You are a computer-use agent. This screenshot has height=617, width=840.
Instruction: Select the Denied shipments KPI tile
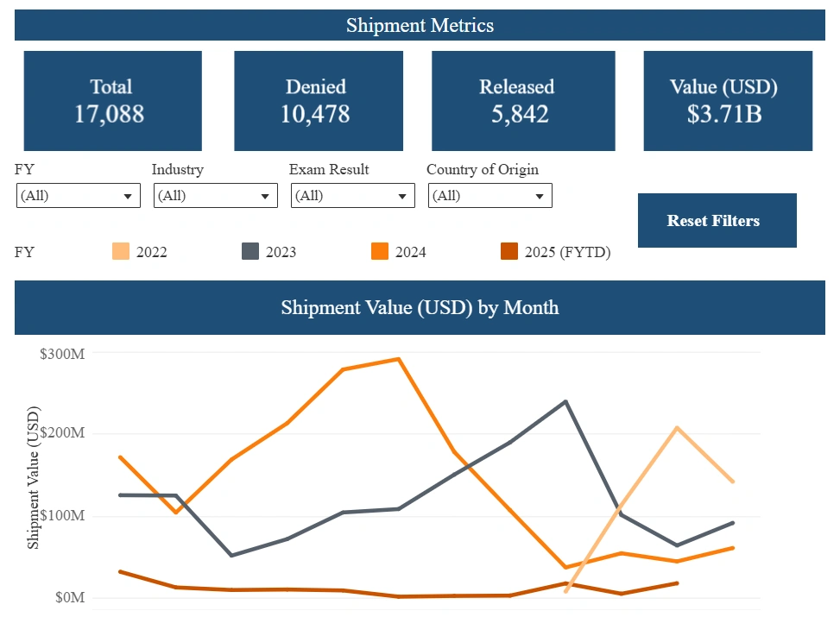(x=318, y=100)
